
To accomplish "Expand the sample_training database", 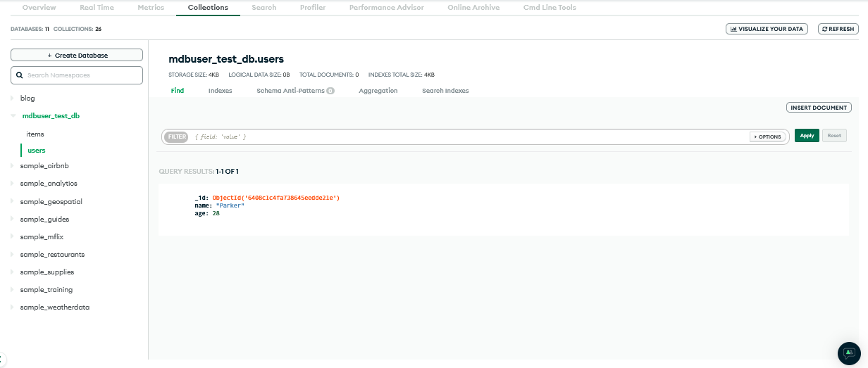I will [x=12, y=290].
